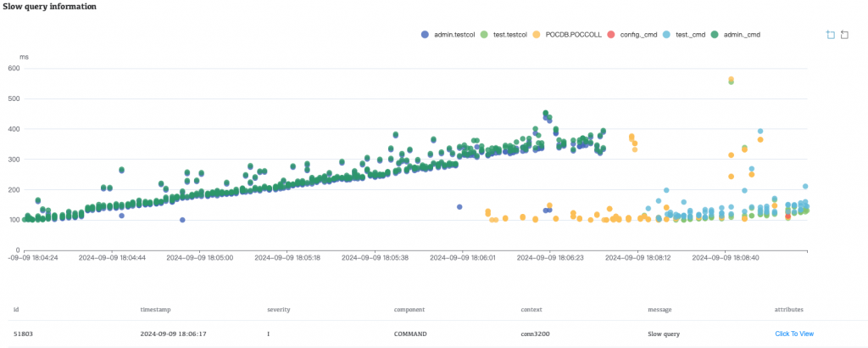Click the attributes column header
The height and width of the screenshot is (348, 868).
point(788,311)
